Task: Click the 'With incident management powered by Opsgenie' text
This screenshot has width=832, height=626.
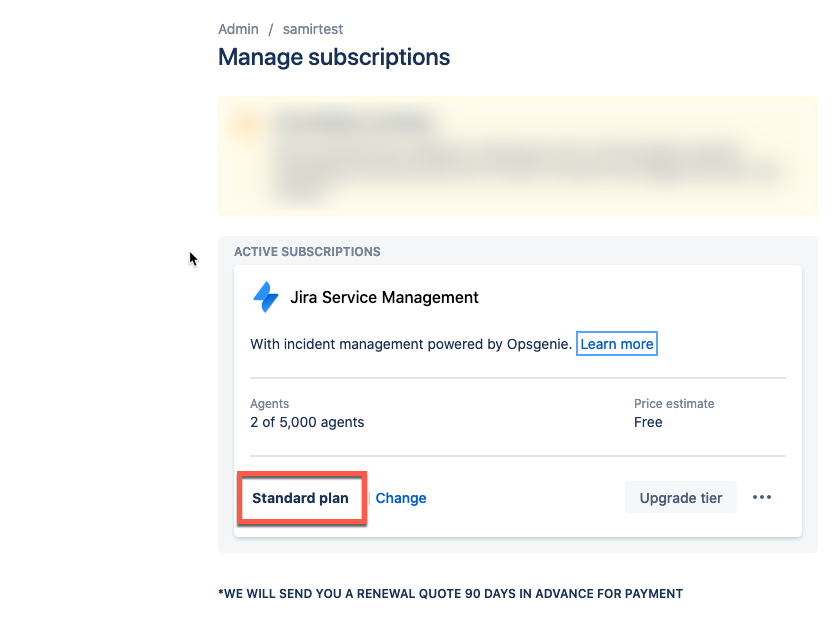Action: 411,344
